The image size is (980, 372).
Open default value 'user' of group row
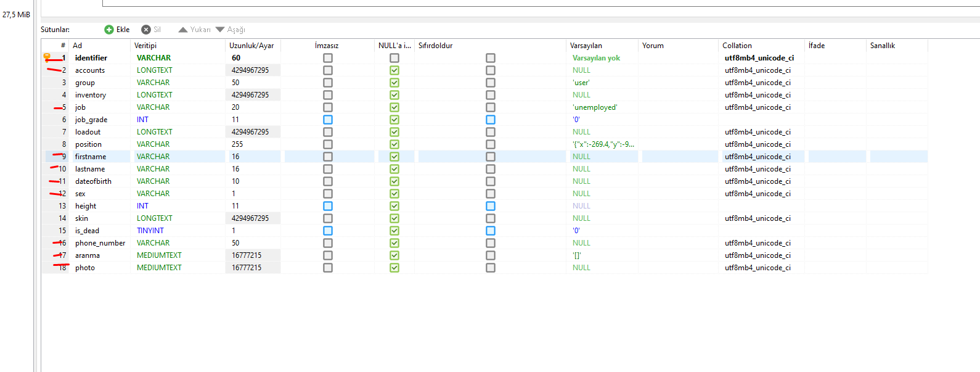point(581,83)
